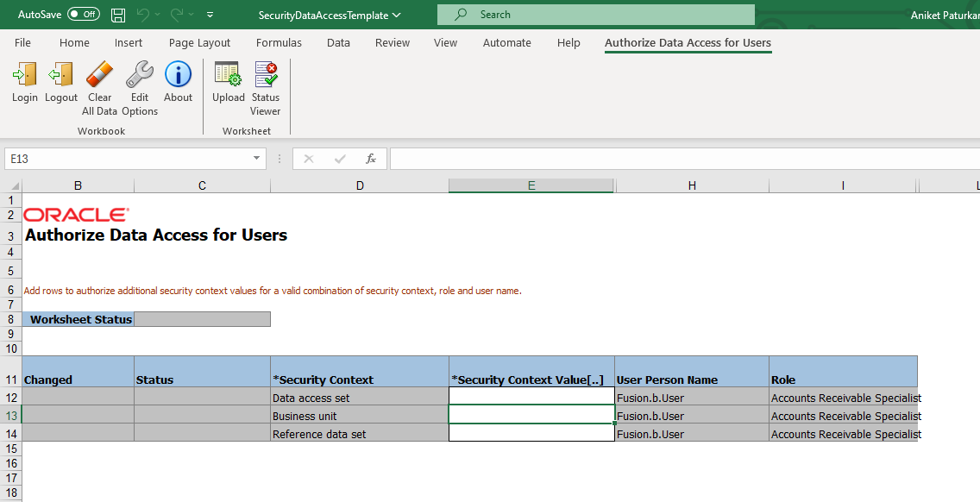Click the Aniket Paturkar account name
This screenshot has height=502, width=980.
coord(945,15)
